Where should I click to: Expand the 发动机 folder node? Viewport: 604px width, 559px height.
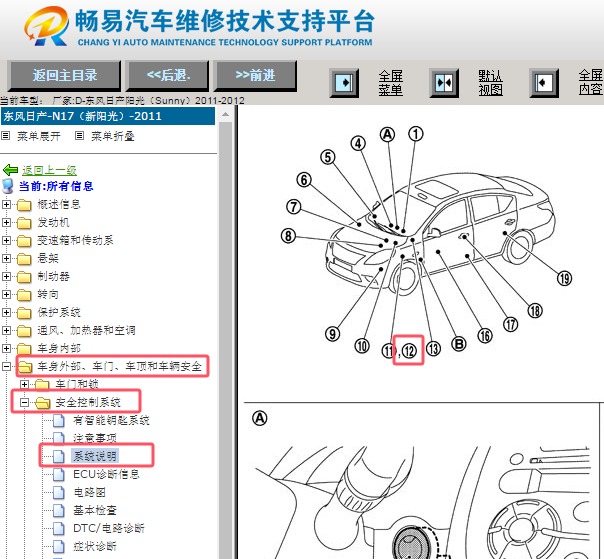[6, 222]
